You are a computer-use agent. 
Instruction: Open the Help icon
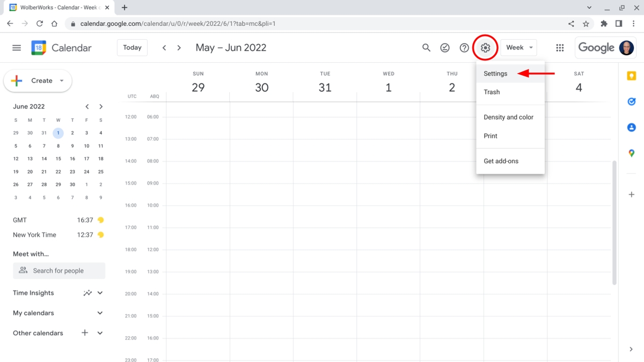pos(464,47)
